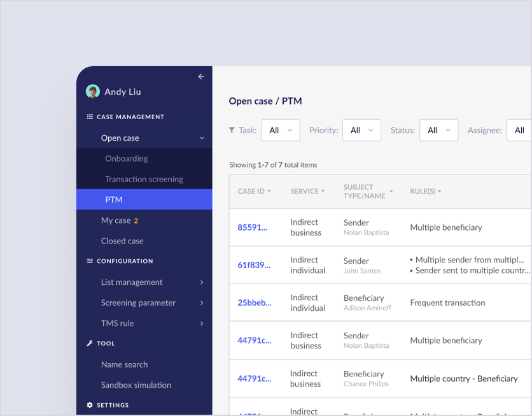Collapse sidebar with the back arrow icon
Image resolution: width=532 pixels, height=416 pixels.
coord(201,76)
